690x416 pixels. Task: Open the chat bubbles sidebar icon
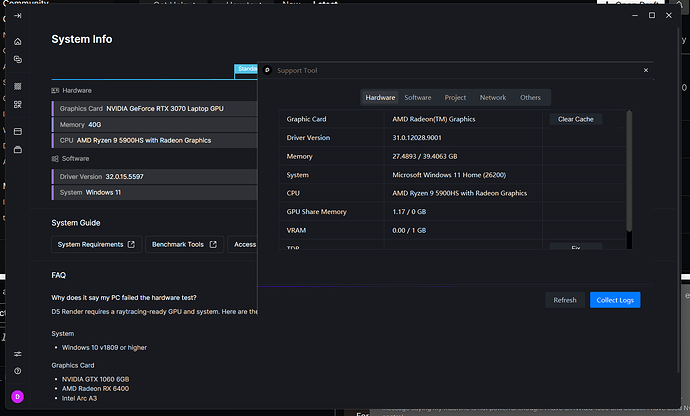click(x=18, y=59)
